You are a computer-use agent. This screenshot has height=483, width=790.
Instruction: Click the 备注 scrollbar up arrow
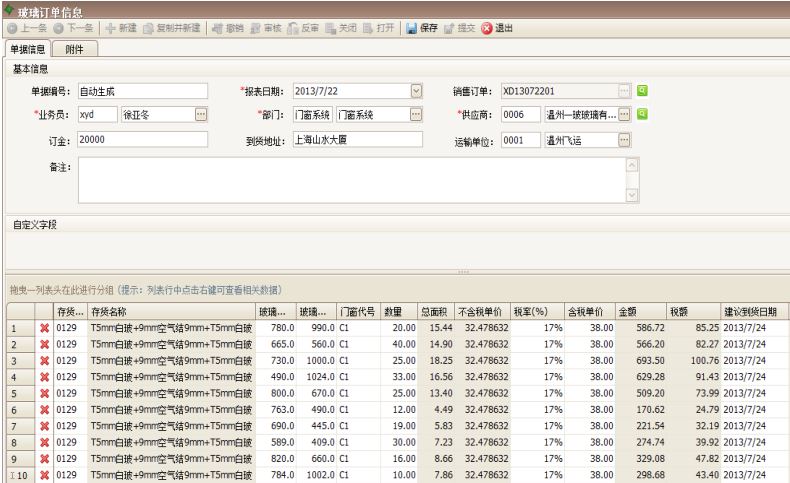pos(632,165)
